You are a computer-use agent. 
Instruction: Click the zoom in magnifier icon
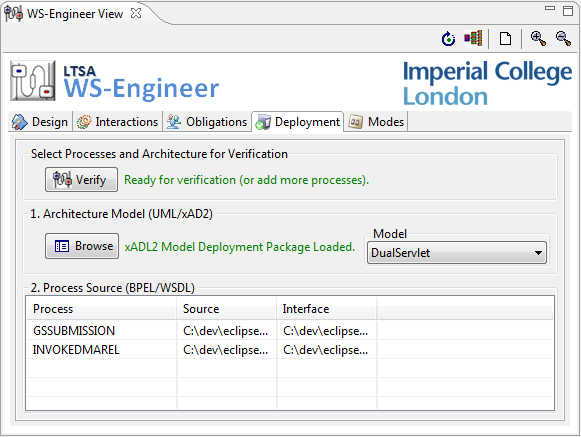(x=538, y=38)
